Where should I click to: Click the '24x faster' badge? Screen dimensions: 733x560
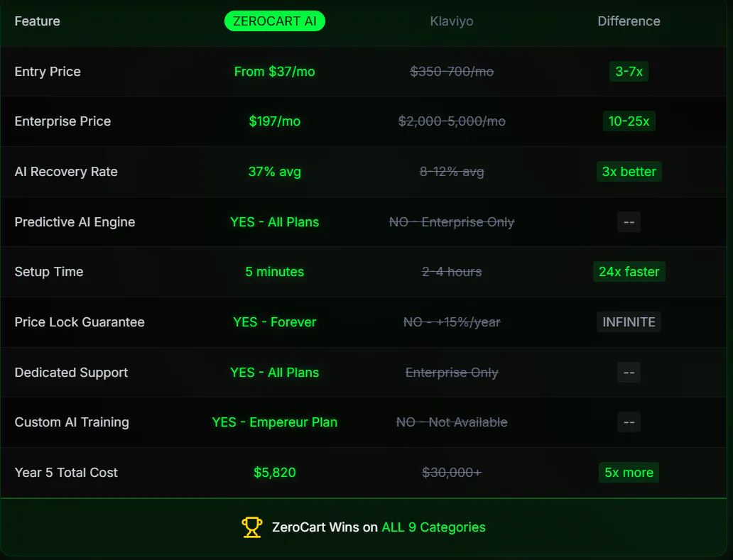coord(629,271)
